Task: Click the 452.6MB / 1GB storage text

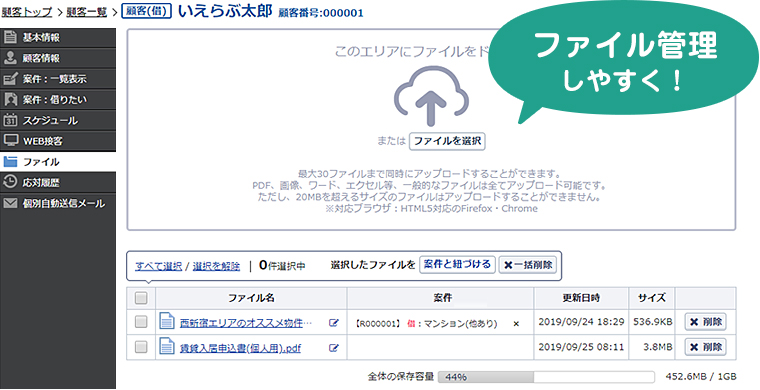Action: coord(701,376)
